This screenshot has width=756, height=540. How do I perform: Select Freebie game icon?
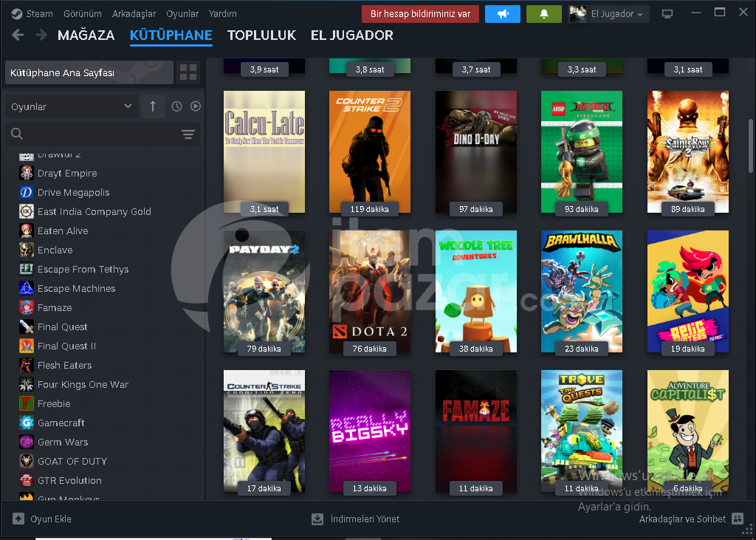[x=26, y=403]
